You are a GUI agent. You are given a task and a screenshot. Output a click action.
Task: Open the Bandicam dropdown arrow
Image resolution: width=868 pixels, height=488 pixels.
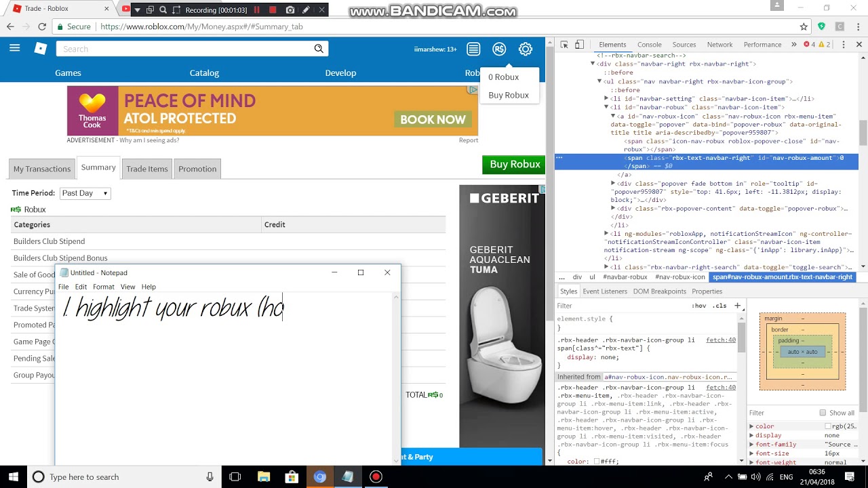pyautogui.click(x=137, y=9)
